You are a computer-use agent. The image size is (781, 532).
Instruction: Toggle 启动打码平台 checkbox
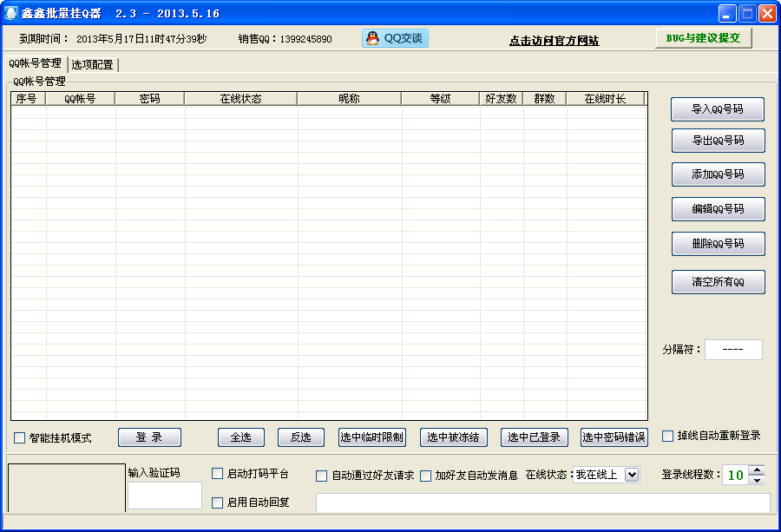[x=218, y=474]
